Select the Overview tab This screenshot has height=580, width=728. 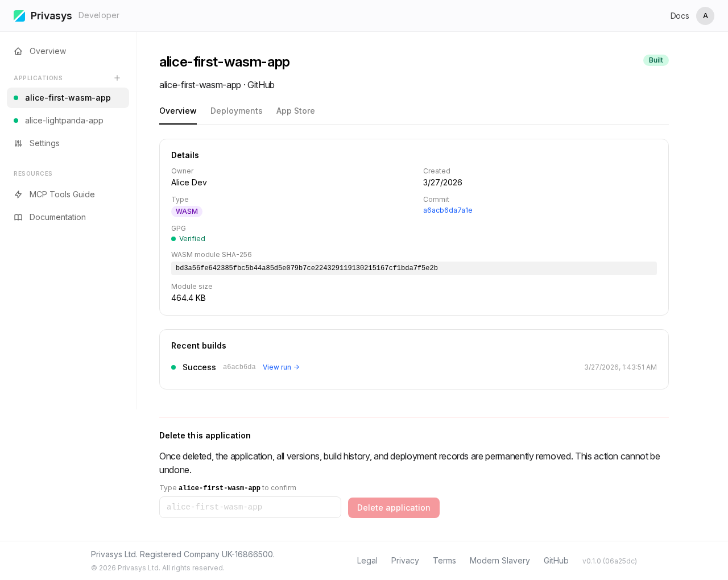tap(177, 111)
